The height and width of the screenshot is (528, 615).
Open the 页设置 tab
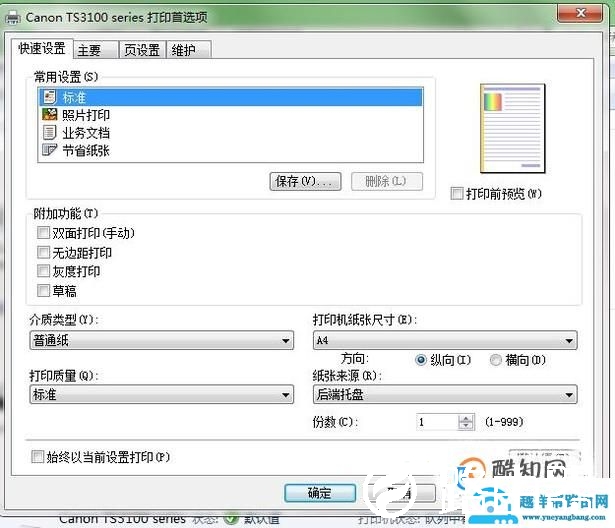click(x=142, y=50)
